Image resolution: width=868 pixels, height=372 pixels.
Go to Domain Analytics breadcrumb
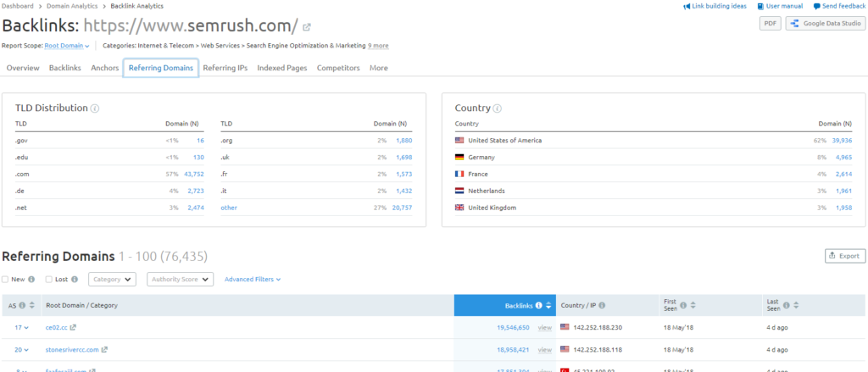(72, 6)
